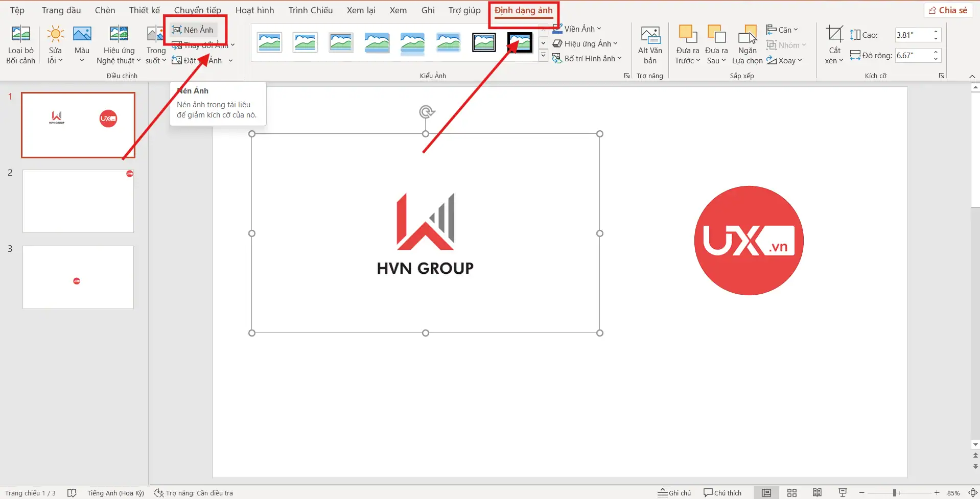Screen dimensions: 980x499
Task: Click the zoom in plus icon
Action: coord(937,493)
